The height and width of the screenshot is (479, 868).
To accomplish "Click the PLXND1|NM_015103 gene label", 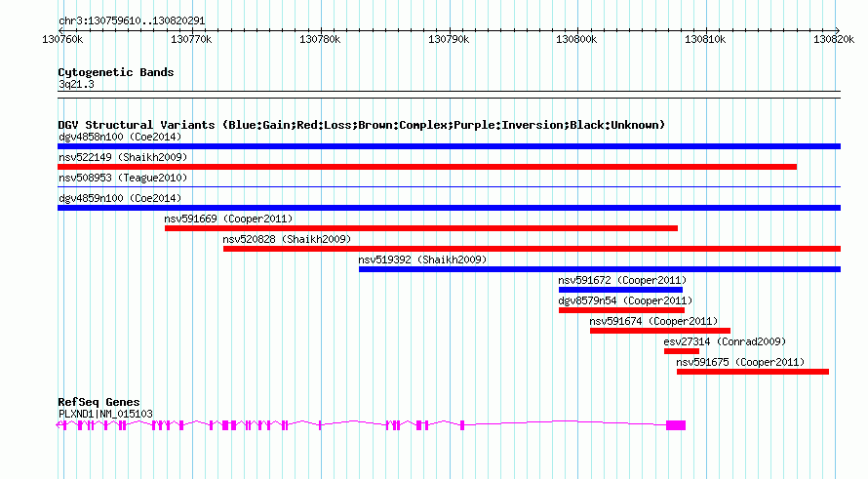I will pyautogui.click(x=105, y=414).
